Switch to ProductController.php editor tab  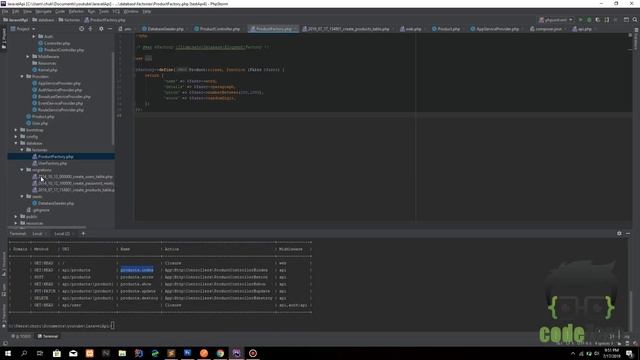click(218, 29)
